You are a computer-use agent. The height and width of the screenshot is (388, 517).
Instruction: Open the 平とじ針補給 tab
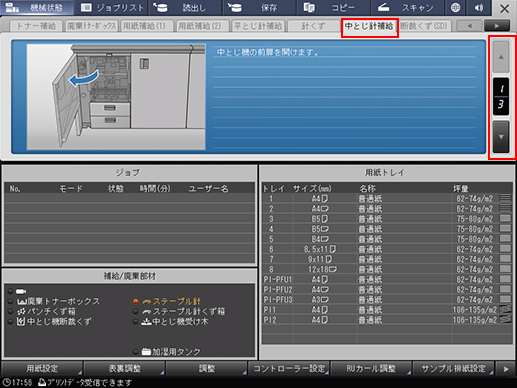point(258,26)
